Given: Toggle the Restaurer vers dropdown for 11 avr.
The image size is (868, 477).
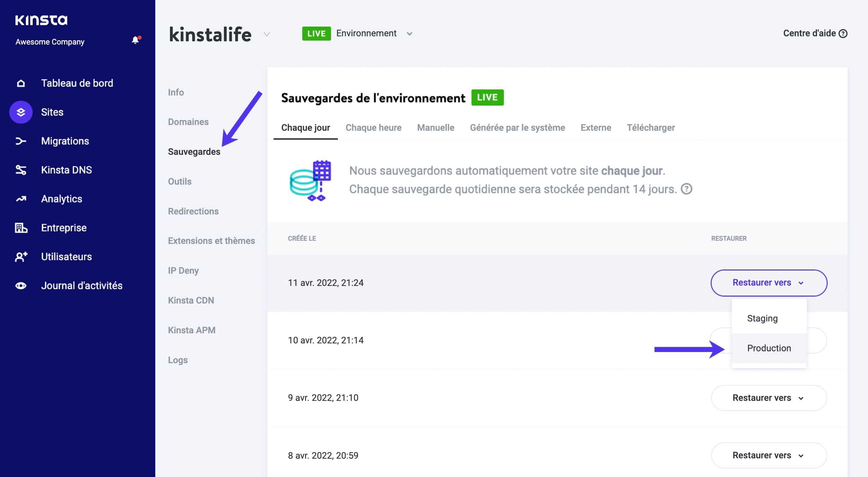Looking at the screenshot, I should [x=769, y=283].
